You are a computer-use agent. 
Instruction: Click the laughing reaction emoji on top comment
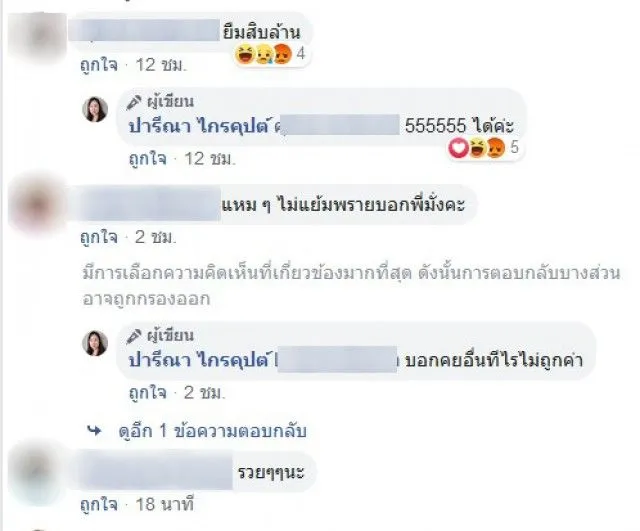(x=245, y=54)
